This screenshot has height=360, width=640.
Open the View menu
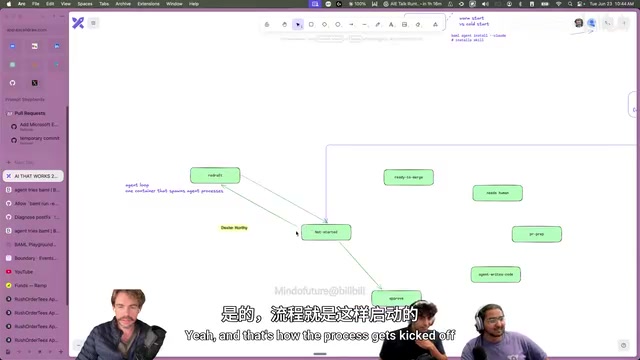point(66,4)
